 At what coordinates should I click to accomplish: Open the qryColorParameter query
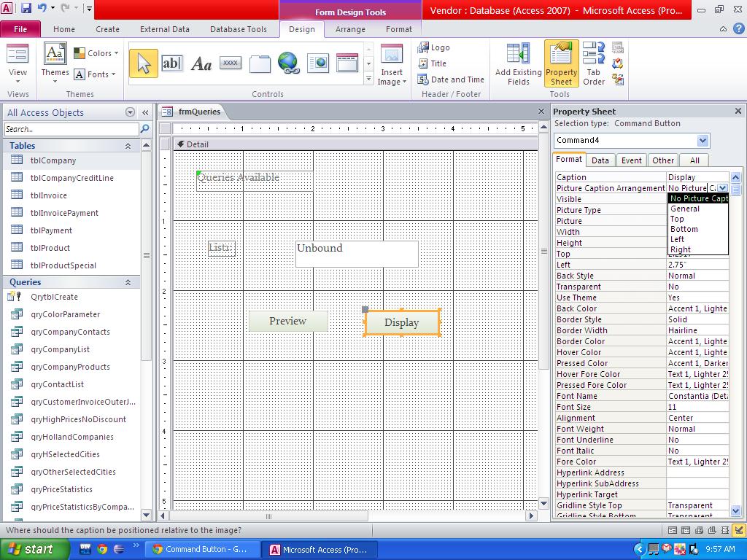click(x=72, y=314)
